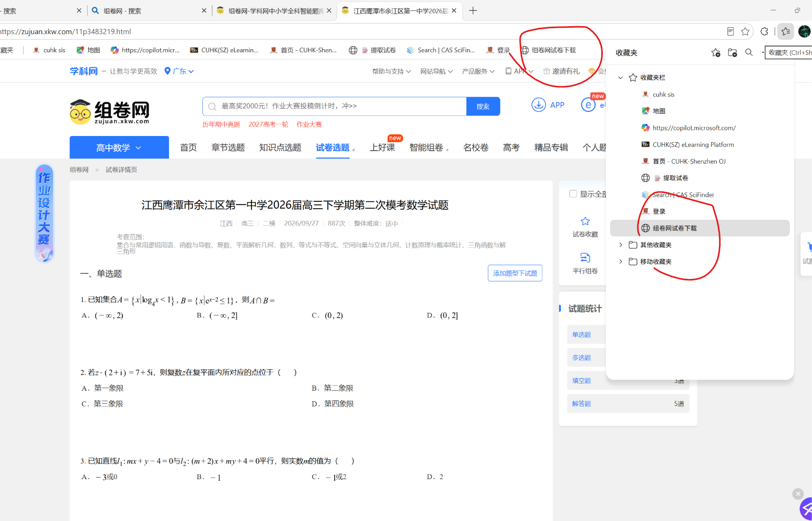This screenshot has height=521, width=812.
Task: Expand the 移动收藏夹 folder
Action: click(x=621, y=262)
